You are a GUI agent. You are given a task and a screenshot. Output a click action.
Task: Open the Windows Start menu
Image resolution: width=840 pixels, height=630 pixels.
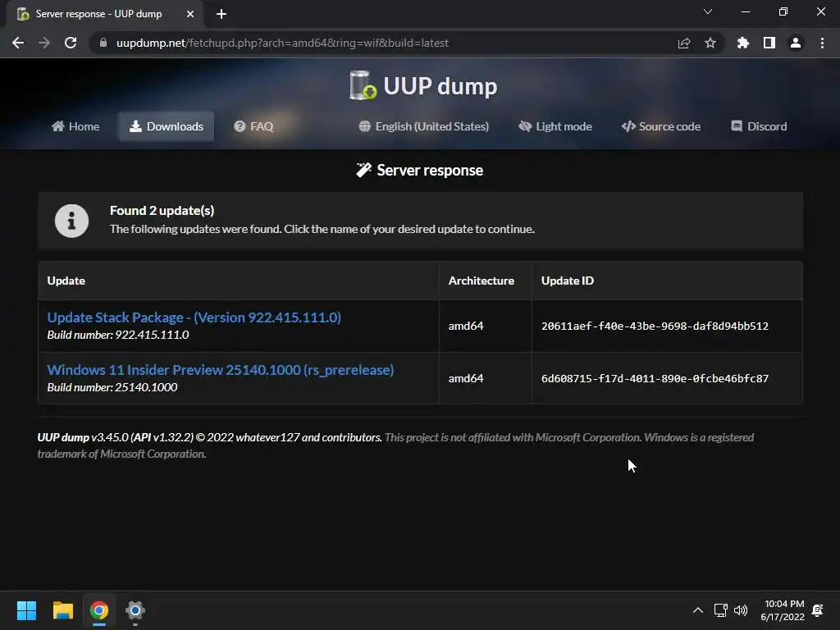(26, 610)
